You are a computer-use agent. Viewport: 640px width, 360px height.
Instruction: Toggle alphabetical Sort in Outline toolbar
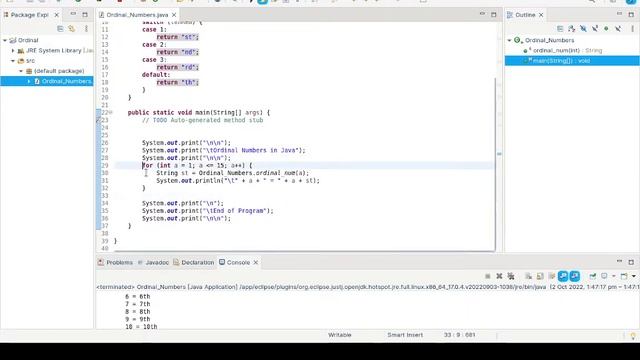pos(571,29)
